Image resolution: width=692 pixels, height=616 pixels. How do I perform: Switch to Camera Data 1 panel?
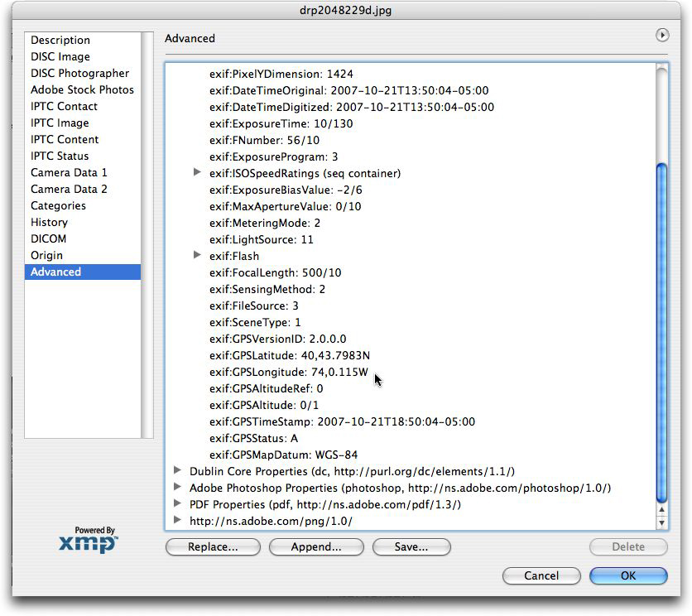pos(69,172)
